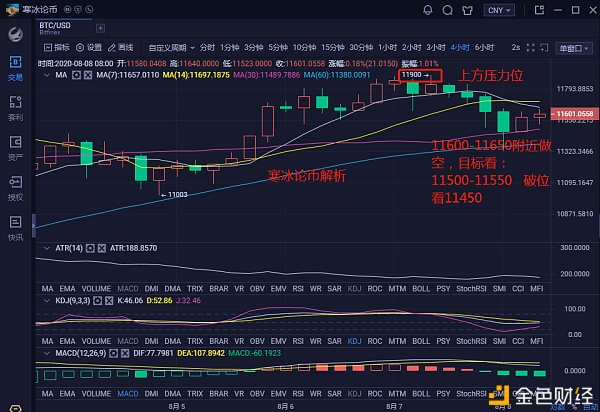This screenshot has width=600, height=412.
Task: Close the MACD(12,26,9) indicator panel
Action: coord(125,353)
